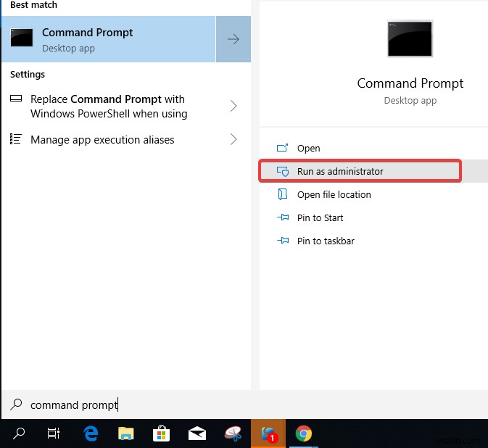488x448 pixels.
Task: Click the 'Settings' section heading
Action: click(x=28, y=75)
